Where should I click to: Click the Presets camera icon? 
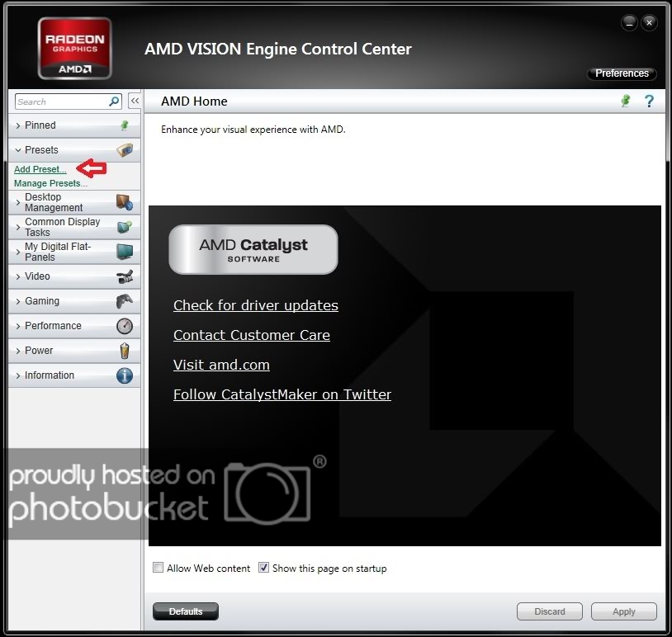[125, 150]
